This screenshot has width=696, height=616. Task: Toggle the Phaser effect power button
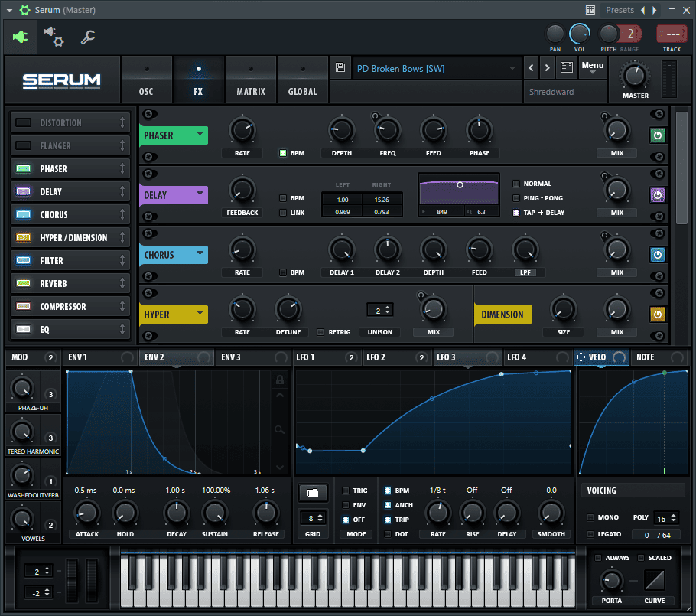tap(658, 135)
